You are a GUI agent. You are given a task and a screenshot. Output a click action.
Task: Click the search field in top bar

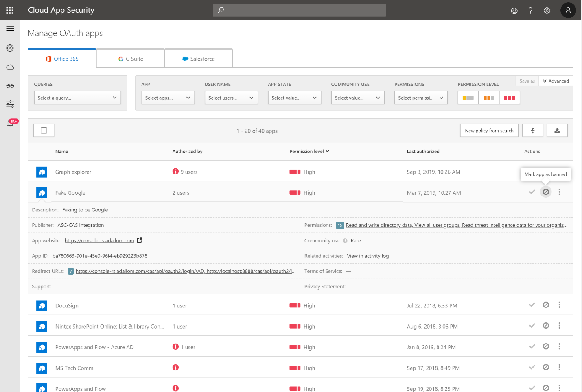point(299,10)
